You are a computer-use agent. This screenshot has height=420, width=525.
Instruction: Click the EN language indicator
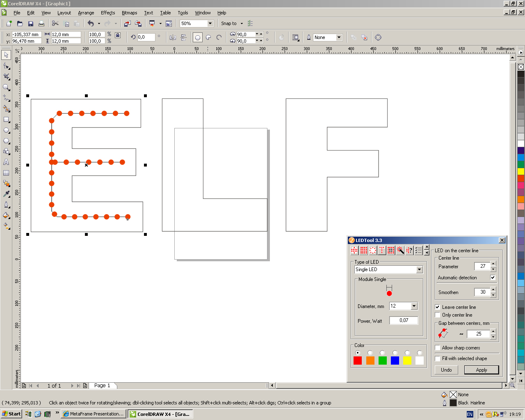click(470, 414)
